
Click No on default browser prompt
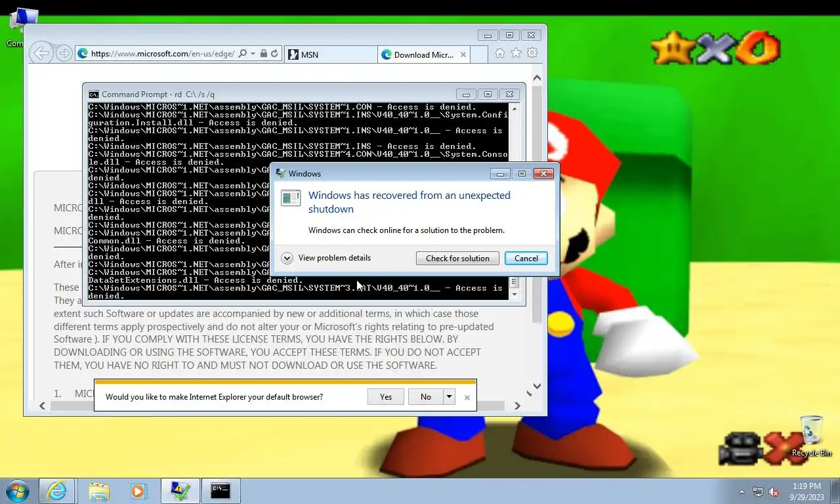[x=426, y=396]
